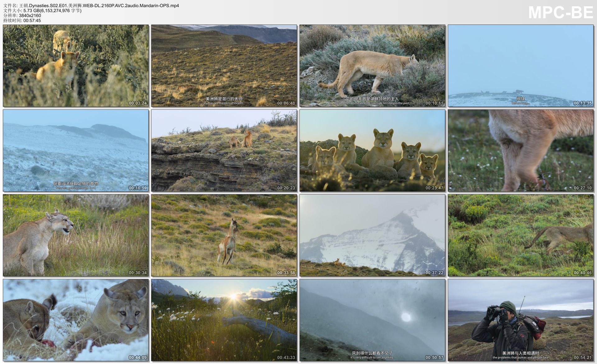Viewport: 597px width, 364px height.
Task: Select the snow slope thumbnail at 00:16:59
Action: [76, 151]
